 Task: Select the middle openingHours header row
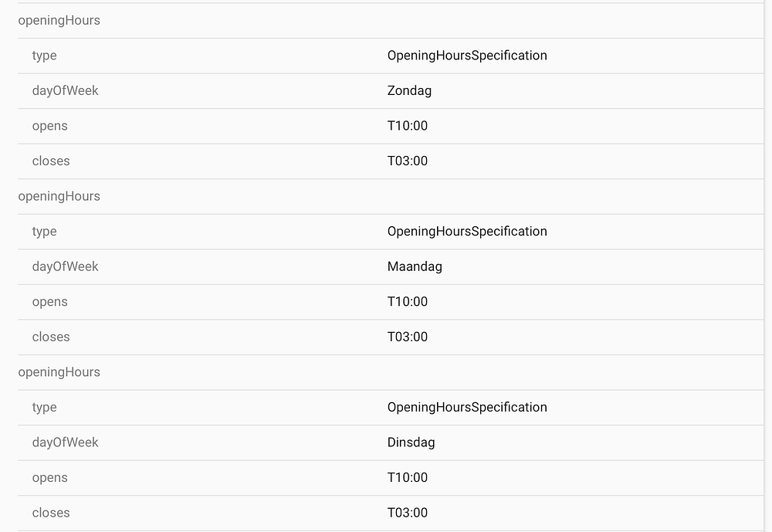pos(59,196)
